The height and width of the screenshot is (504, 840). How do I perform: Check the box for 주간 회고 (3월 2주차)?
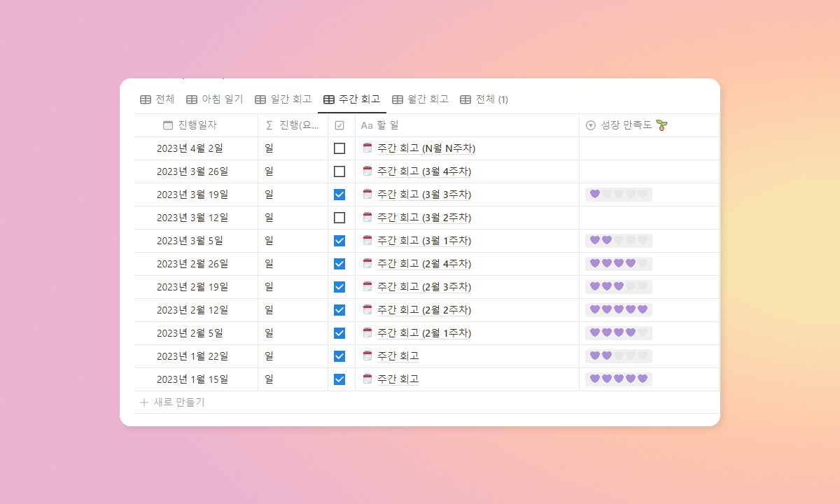tap(339, 218)
